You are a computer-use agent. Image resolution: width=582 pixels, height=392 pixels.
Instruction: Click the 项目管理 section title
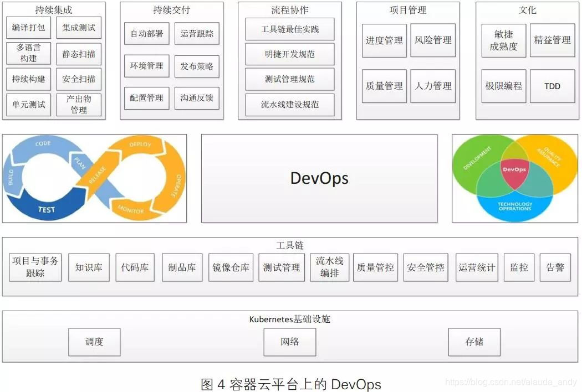click(408, 9)
